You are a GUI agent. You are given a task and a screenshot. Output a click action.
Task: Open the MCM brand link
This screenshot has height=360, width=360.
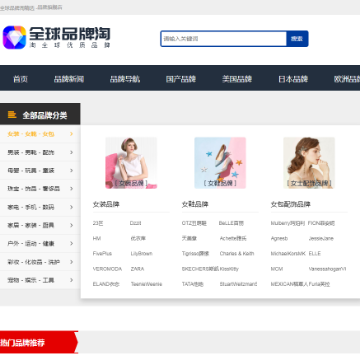tap(277, 269)
